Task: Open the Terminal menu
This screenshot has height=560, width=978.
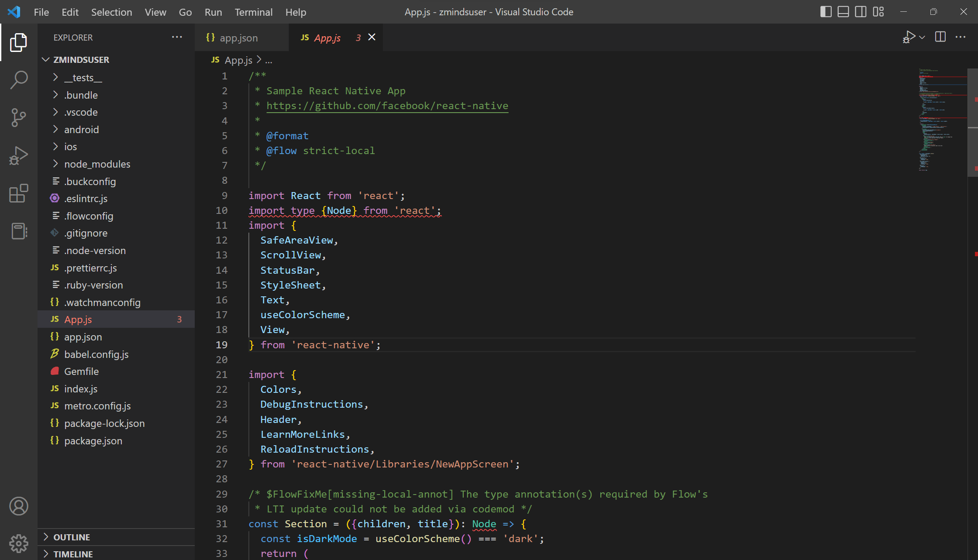Action: pyautogui.click(x=253, y=12)
